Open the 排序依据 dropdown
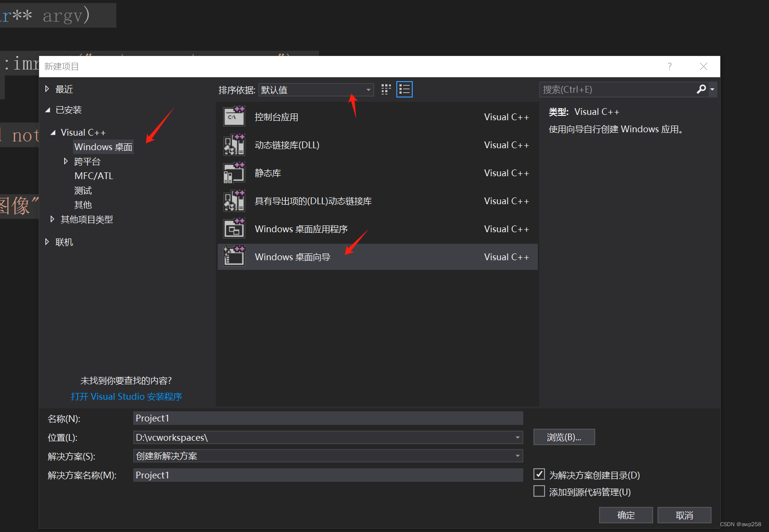 (x=316, y=90)
